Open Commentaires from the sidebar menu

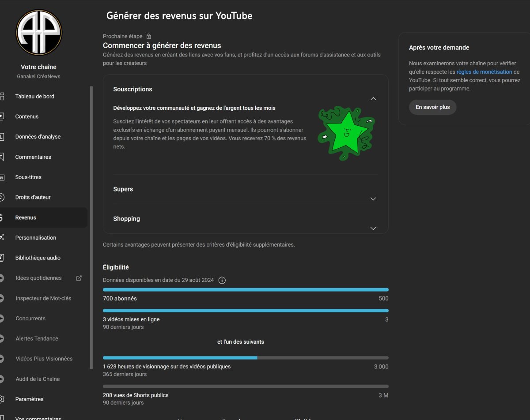[33, 157]
